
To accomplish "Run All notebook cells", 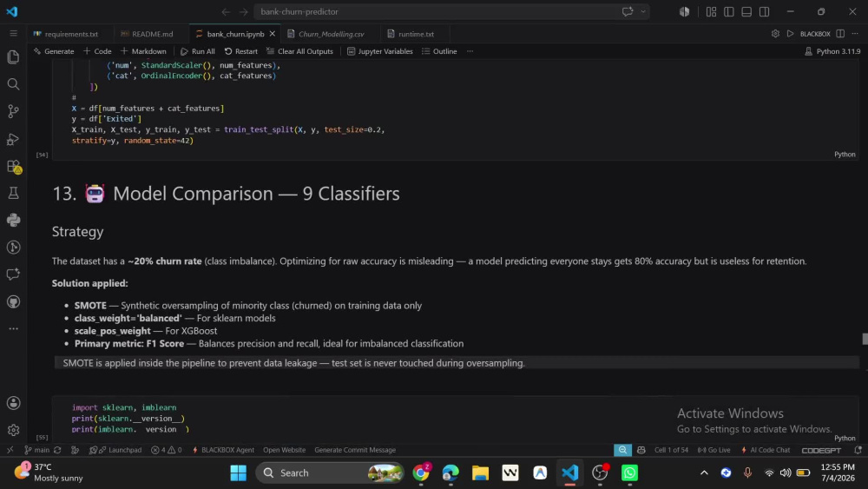I will [198, 51].
